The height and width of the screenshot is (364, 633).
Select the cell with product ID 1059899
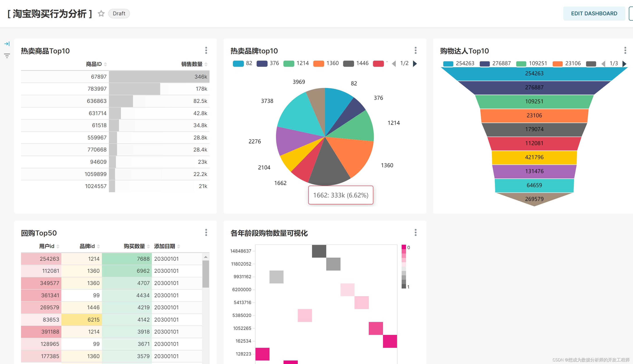point(65,174)
